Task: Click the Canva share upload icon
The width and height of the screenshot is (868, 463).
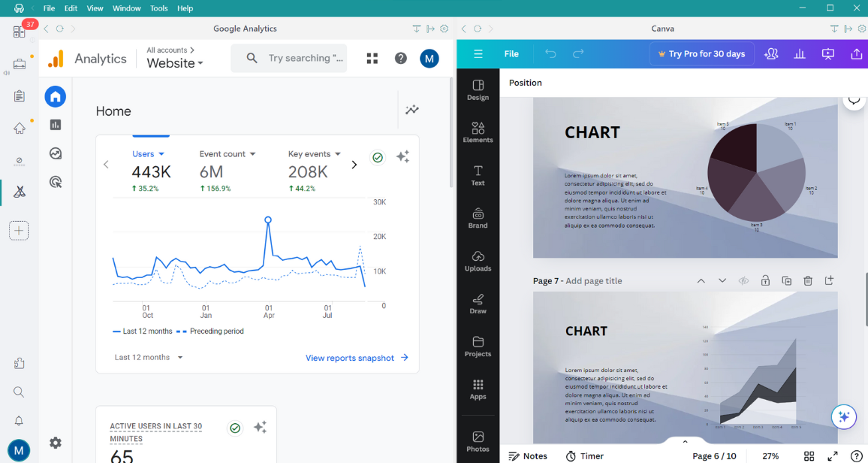Action: (856, 54)
